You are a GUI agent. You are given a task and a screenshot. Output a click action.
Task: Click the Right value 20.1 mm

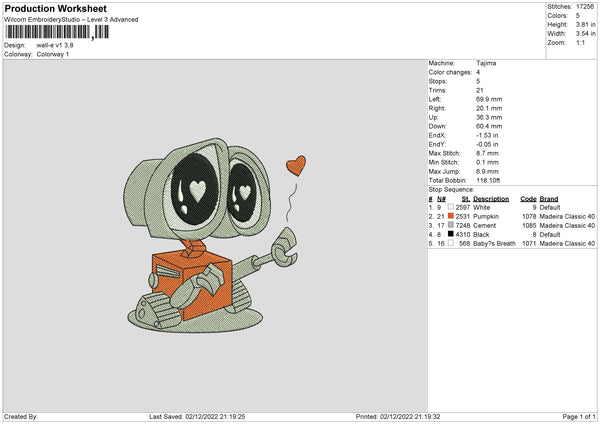(489, 108)
